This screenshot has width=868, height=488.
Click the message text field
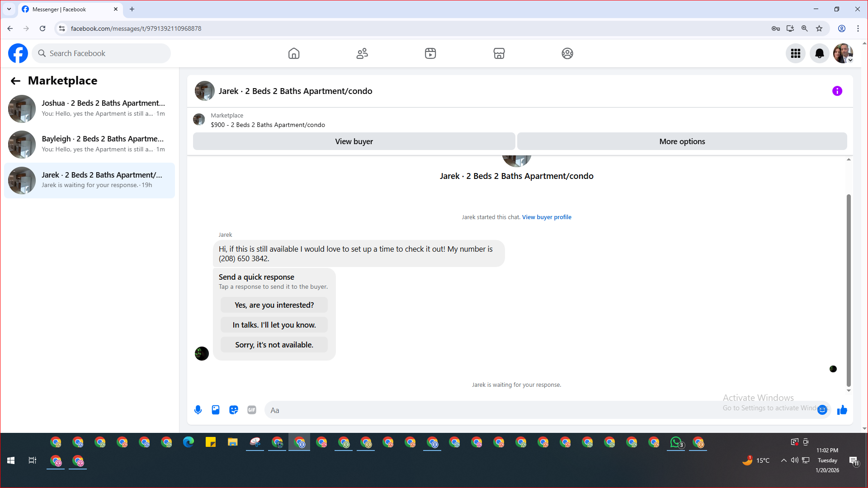pyautogui.click(x=540, y=410)
